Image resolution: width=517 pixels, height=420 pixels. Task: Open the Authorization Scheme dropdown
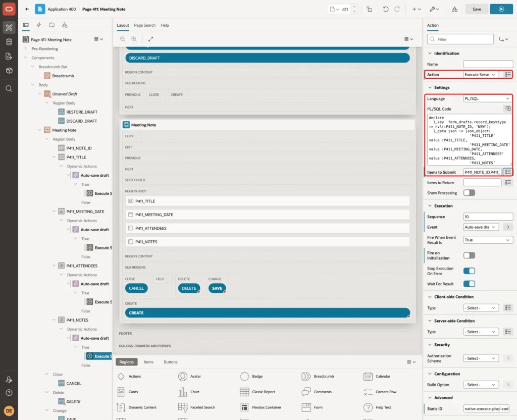481,358
